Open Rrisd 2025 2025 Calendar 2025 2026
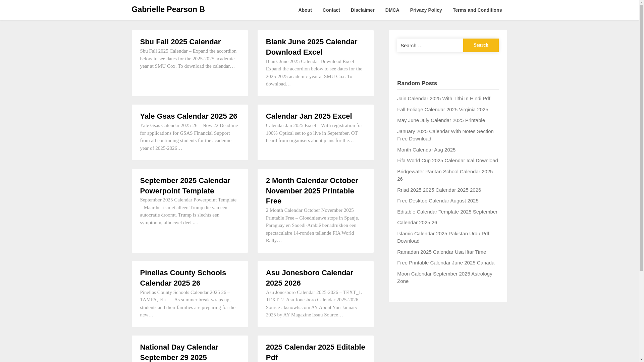 (x=439, y=190)
